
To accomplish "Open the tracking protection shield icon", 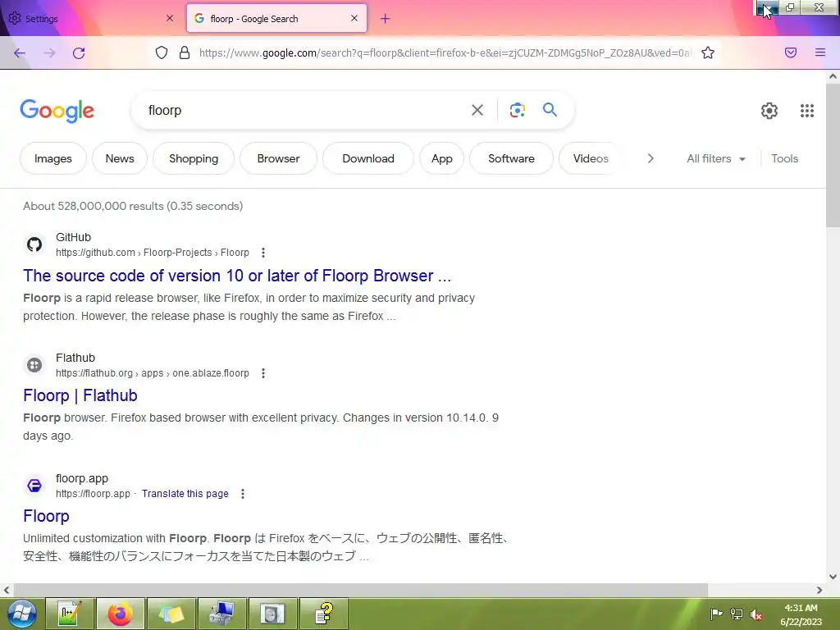I will click(x=162, y=52).
